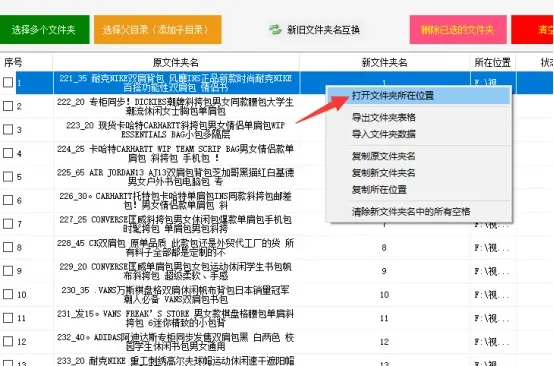Image resolution: width=554 pixels, height=366 pixels.
Task: Tick the checkbox for row 1
Action: [8, 82]
